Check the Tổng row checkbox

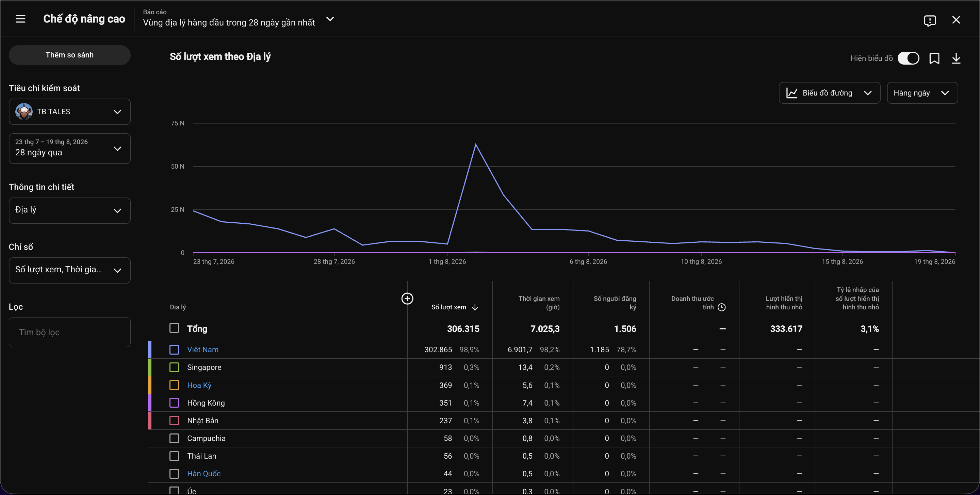174,328
